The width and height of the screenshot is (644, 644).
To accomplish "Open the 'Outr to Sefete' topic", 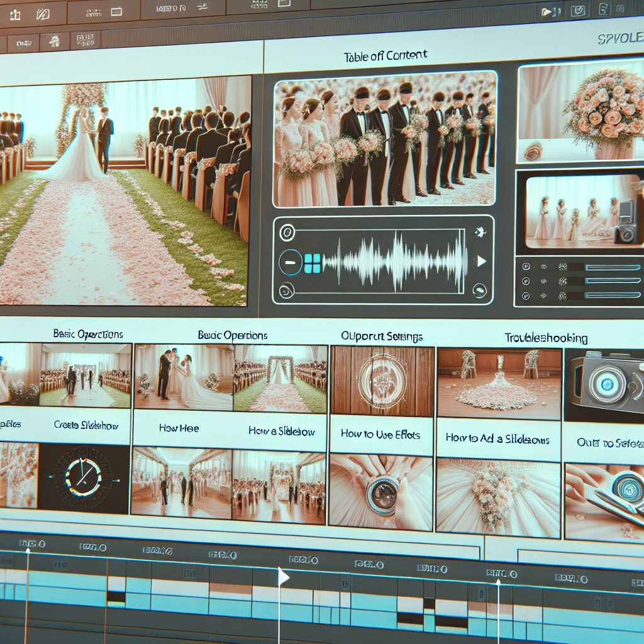I will click(610, 443).
